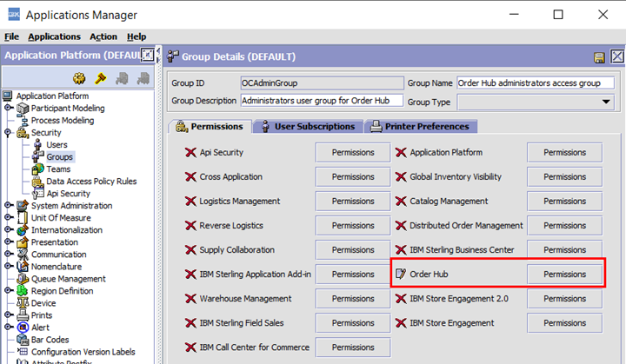Expand the Internationalization node
Image resolution: width=626 pixels, height=364 pixels.
(9, 229)
